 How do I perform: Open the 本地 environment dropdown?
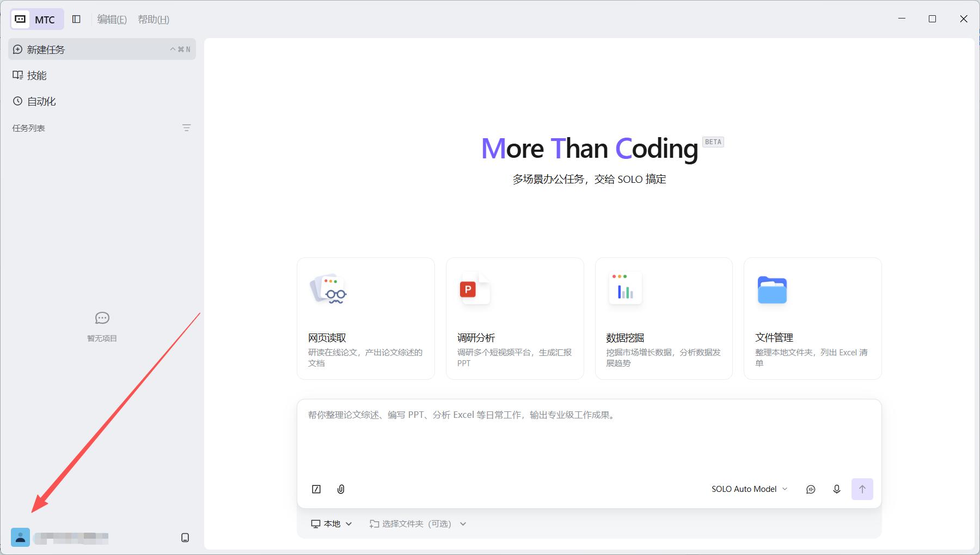332,524
